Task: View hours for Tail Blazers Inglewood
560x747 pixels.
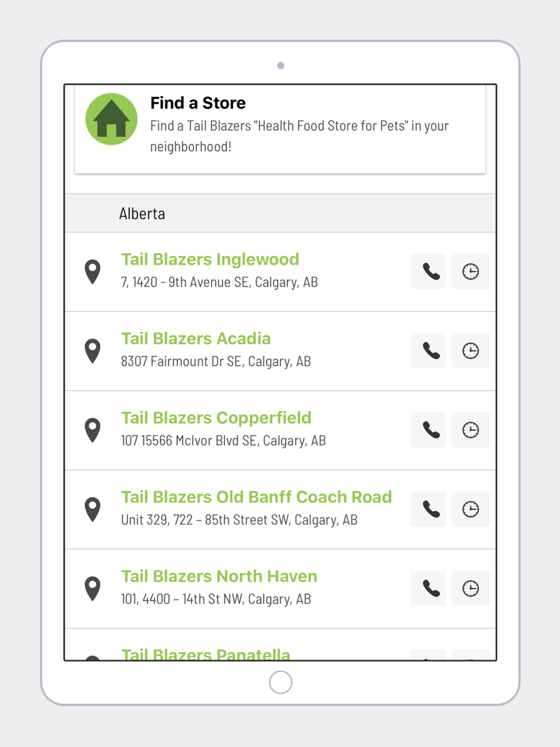Action: pyautogui.click(x=471, y=272)
